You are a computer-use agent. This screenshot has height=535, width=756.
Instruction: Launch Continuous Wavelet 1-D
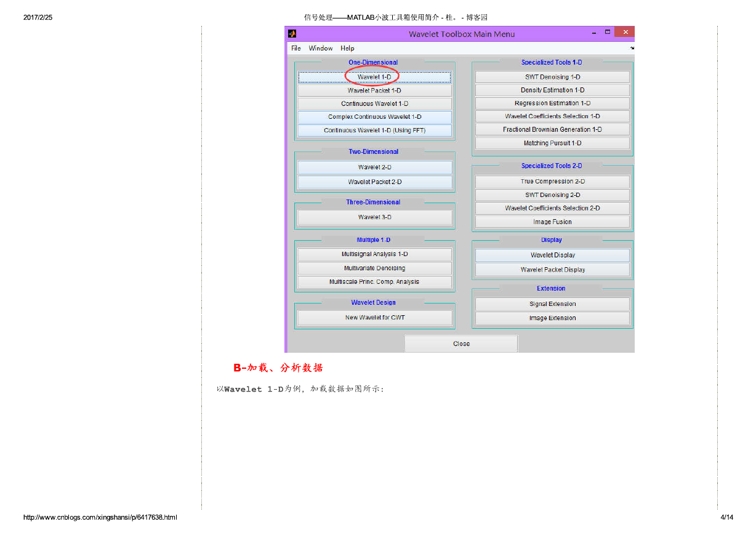tap(374, 103)
